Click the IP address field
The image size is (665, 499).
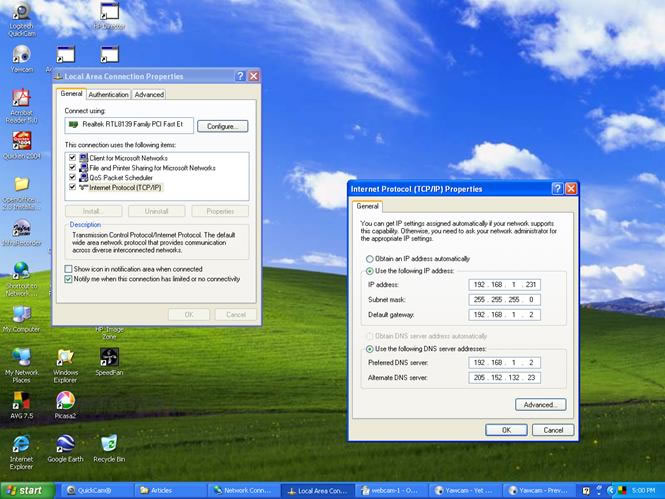(x=504, y=284)
